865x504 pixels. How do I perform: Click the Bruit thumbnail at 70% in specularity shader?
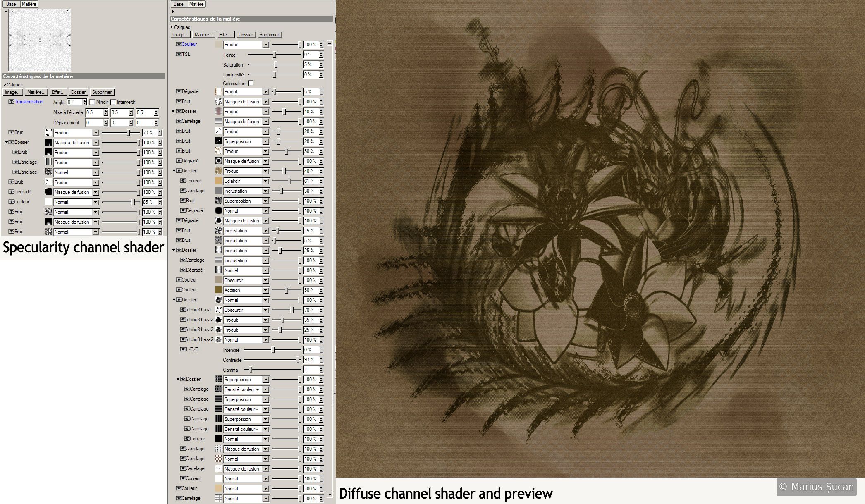point(48,132)
